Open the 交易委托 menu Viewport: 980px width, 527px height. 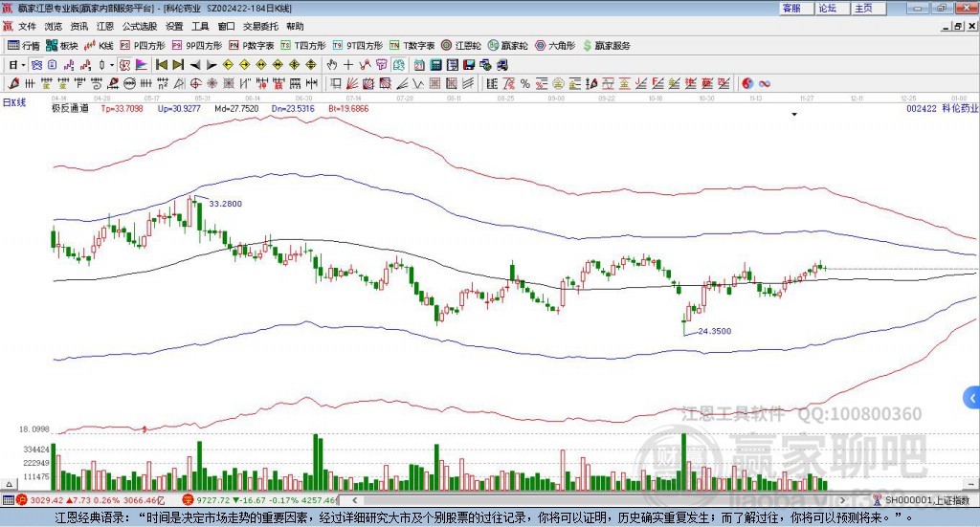coord(260,26)
